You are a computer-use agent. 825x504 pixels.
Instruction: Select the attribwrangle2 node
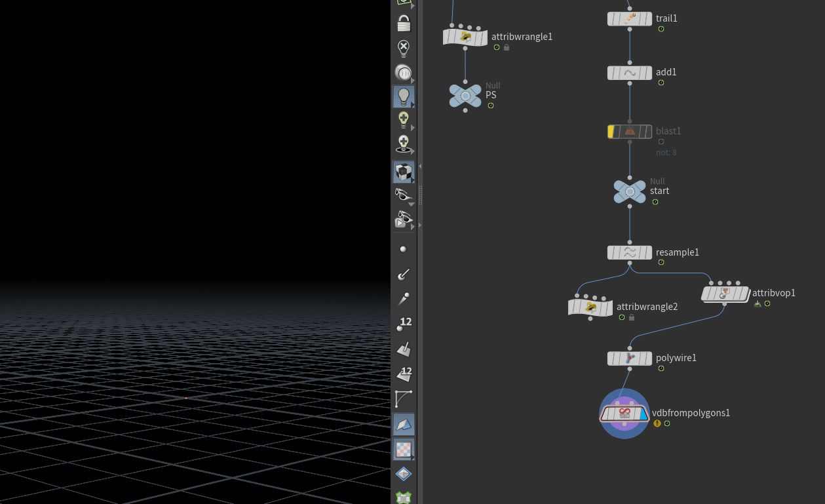tap(590, 307)
